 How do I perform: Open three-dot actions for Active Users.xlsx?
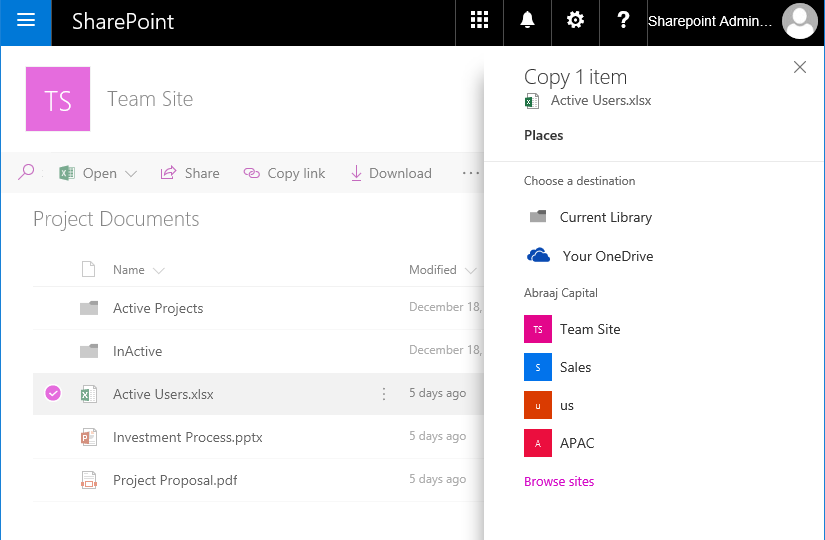tap(384, 394)
